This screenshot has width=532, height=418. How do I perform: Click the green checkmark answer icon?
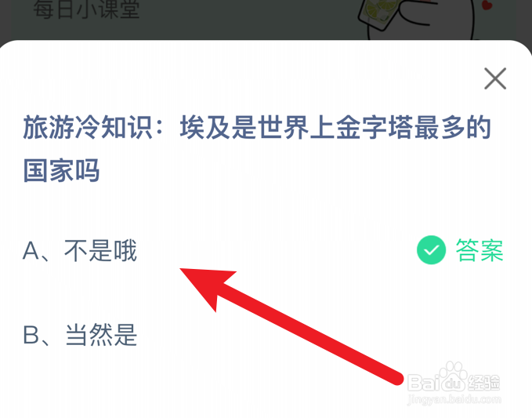click(x=431, y=250)
